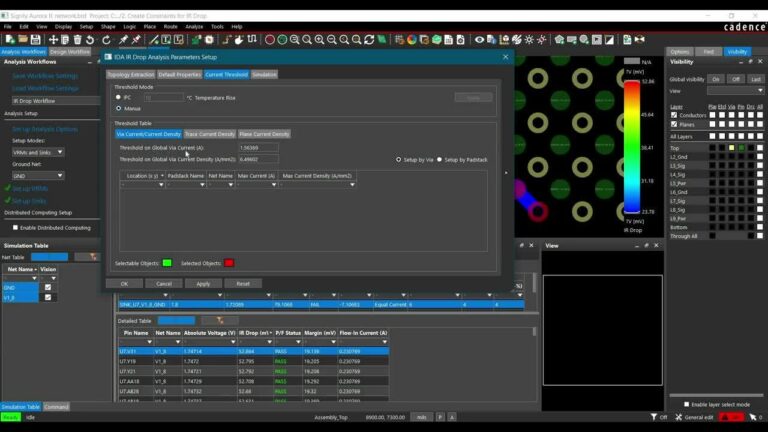Screen dimensions: 768x432
Task: Click the color wheel icon
Action: tap(411, 40)
